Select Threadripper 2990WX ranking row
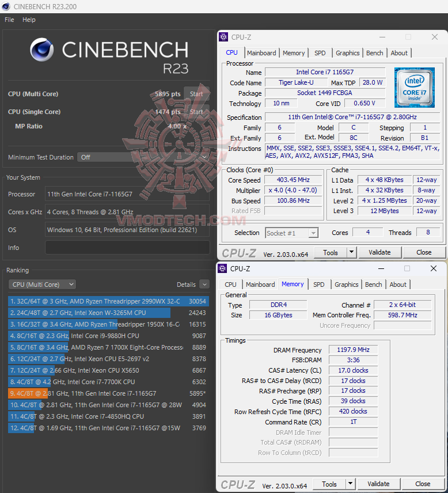 (108, 301)
